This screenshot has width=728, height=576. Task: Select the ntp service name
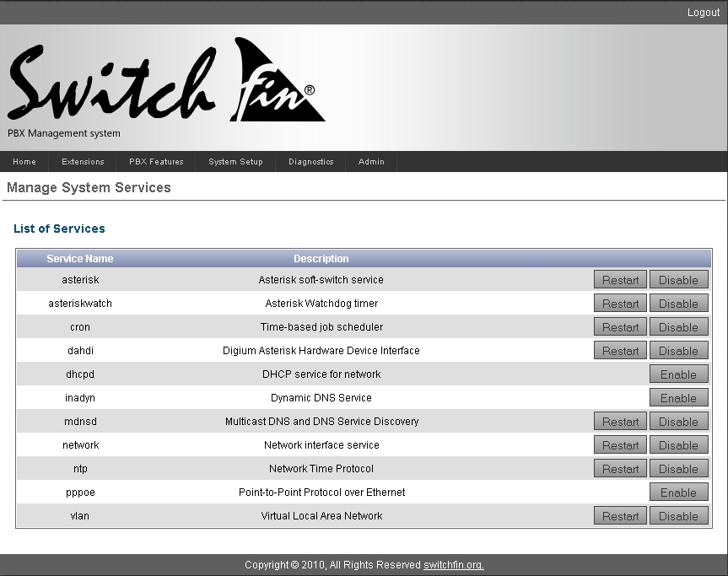pyautogui.click(x=80, y=469)
